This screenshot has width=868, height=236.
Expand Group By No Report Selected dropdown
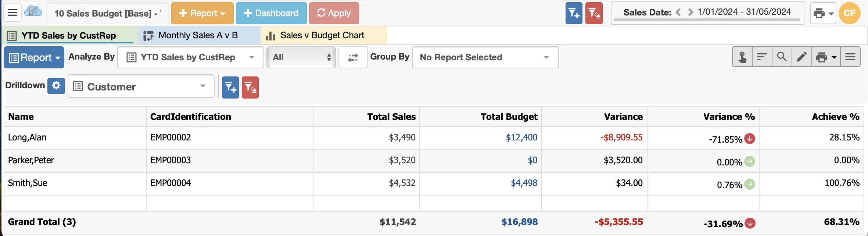[x=485, y=57]
